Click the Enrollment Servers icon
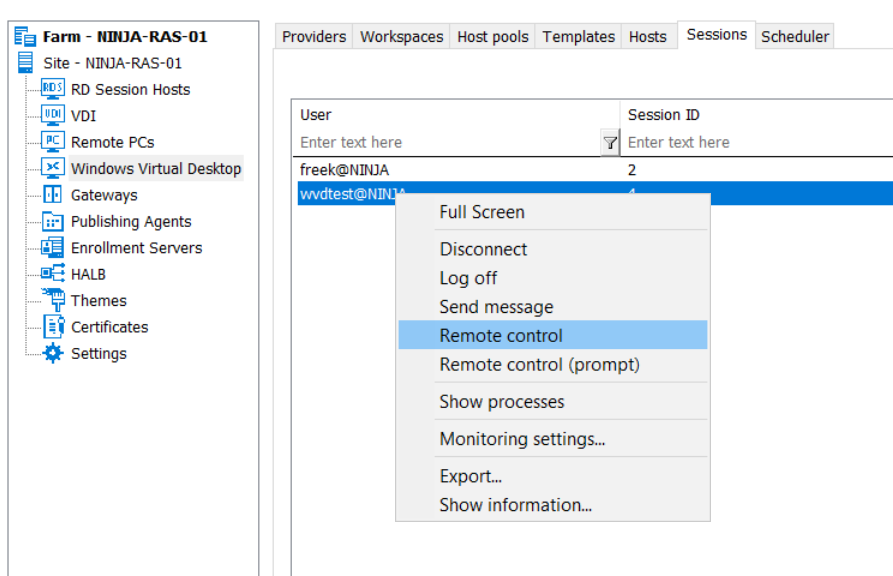Image resolution: width=893 pixels, height=576 pixels. pyautogui.click(x=53, y=247)
